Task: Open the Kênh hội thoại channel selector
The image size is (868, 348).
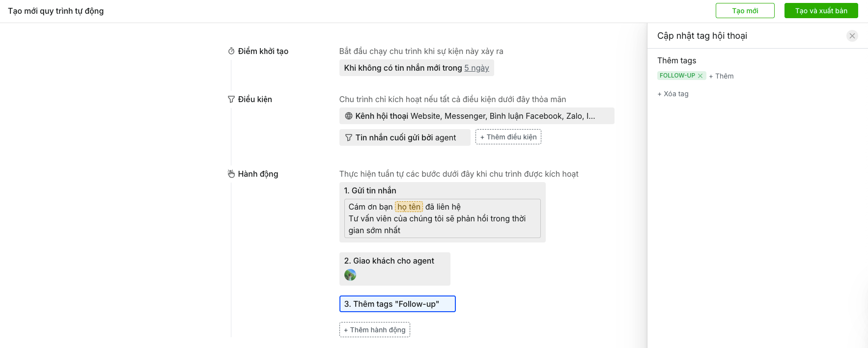Action: (476, 116)
